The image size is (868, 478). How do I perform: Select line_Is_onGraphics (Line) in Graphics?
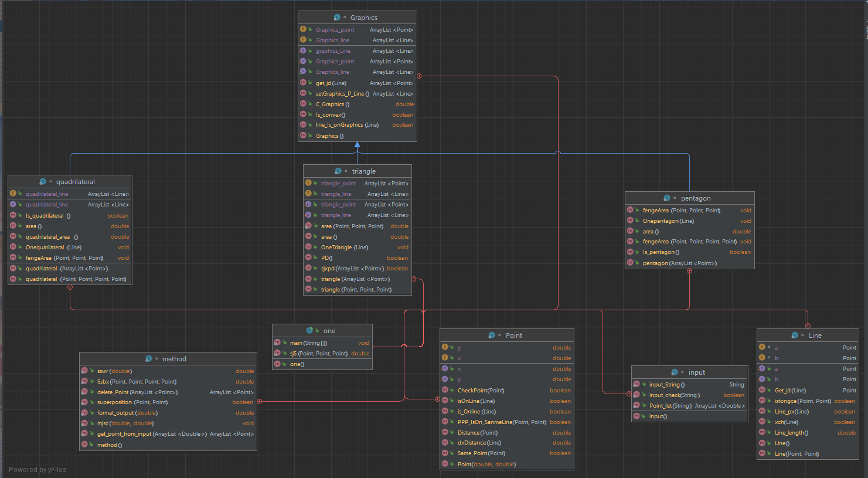(347, 125)
